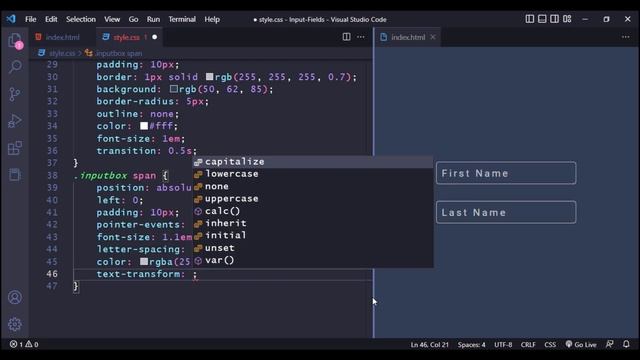Viewport: 640px width, 360px height.
Task: Open the Go menu
Action: [x=133, y=19]
